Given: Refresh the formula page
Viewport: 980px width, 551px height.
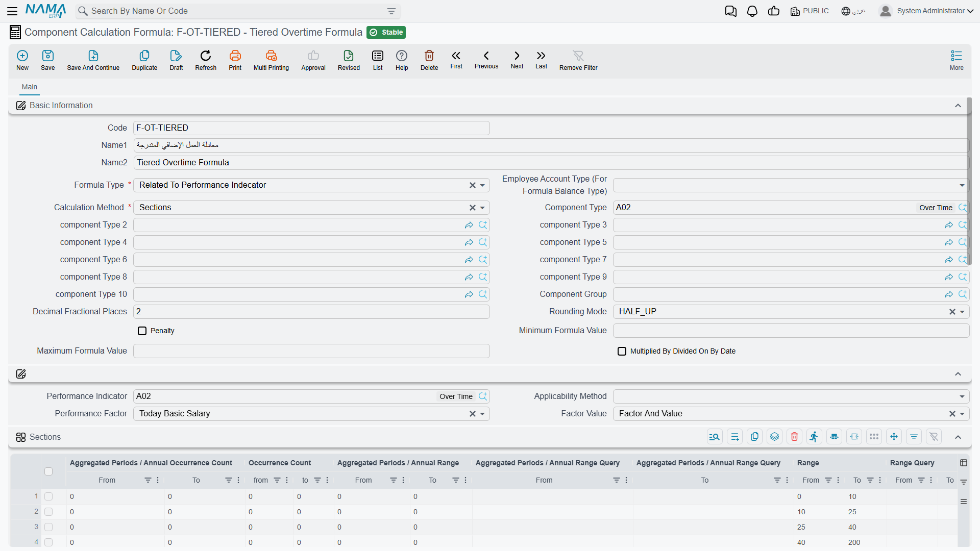Looking at the screenshot, I should click(x=206, y=56).
